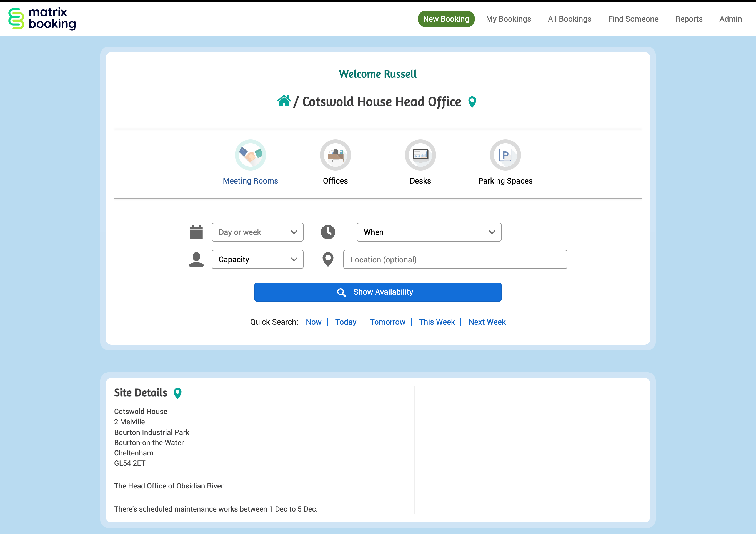Image resolution: width=756 pixels, height=534 pixels.
Task: Click map pin beside Cotswold House heading
Action: pos(472,102)
